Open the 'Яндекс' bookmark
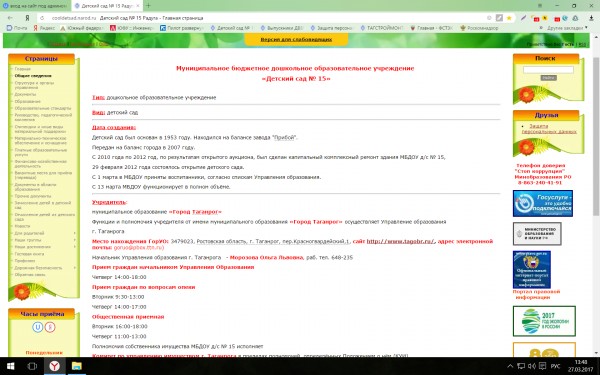 44,28
